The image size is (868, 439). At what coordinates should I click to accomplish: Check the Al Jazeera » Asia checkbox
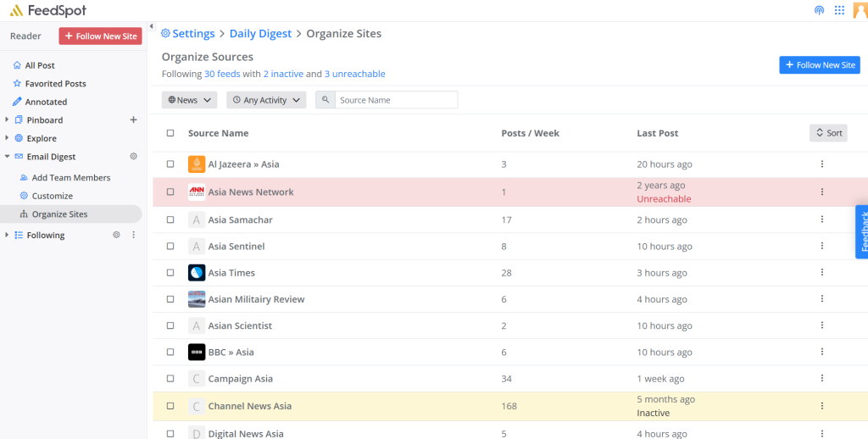(170, 164)
